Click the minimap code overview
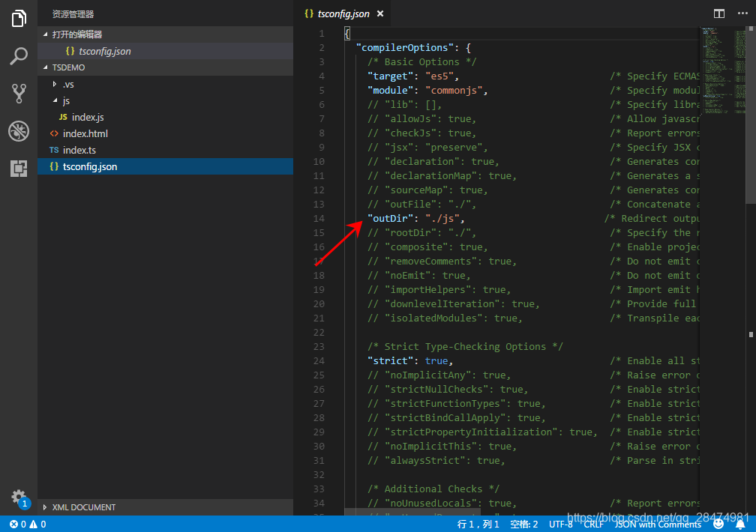Screen dimensions: 756x532 [x=723, y=72]
